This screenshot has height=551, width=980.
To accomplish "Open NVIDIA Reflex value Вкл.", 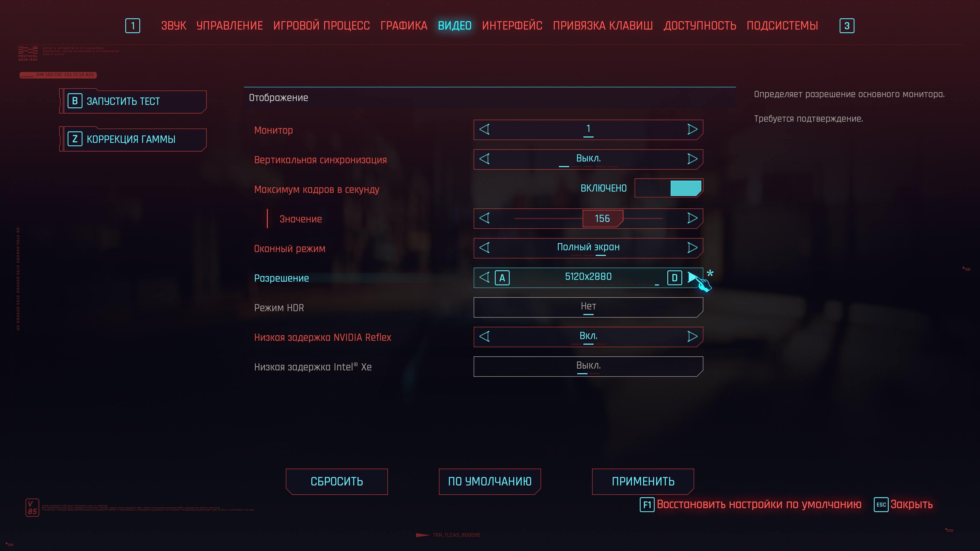I will point(588,337).
